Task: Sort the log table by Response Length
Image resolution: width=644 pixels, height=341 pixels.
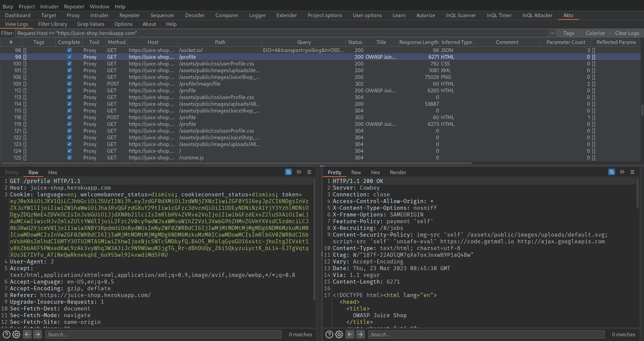Action: (x=418, y=42)
